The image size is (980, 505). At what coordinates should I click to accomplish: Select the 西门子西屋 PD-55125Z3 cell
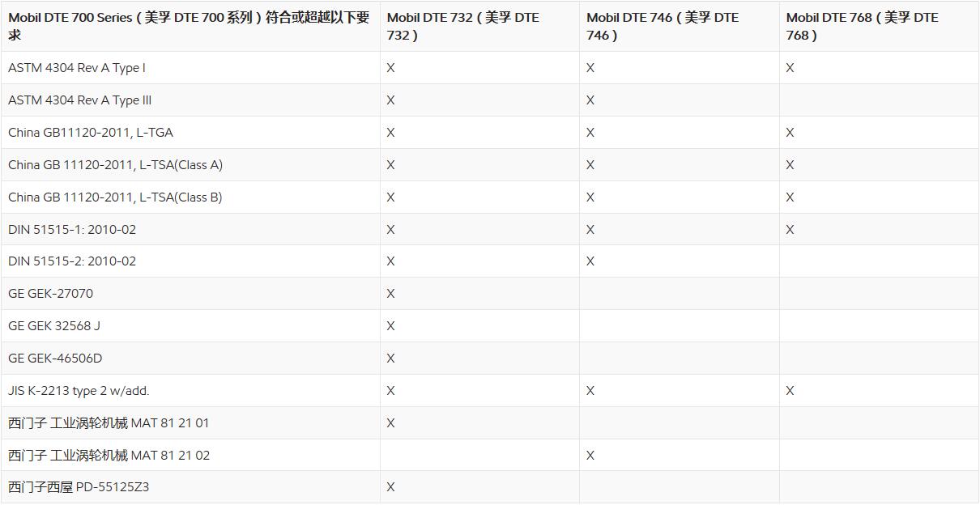pyautogui.click(x=79, y=487)
